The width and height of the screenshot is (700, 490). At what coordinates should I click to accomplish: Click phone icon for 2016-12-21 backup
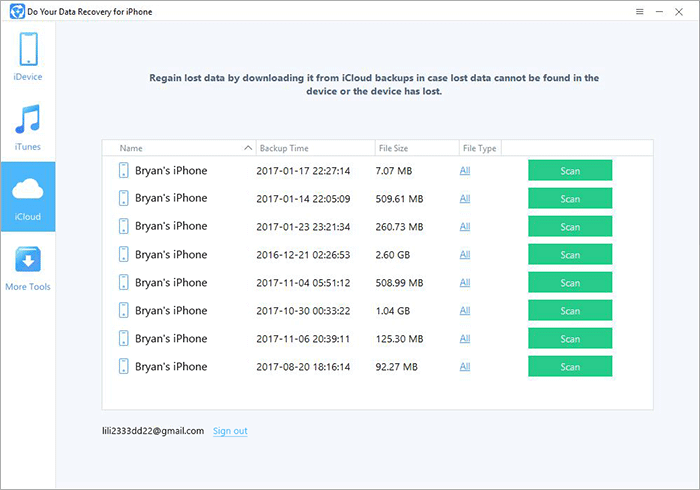point(124,254)
